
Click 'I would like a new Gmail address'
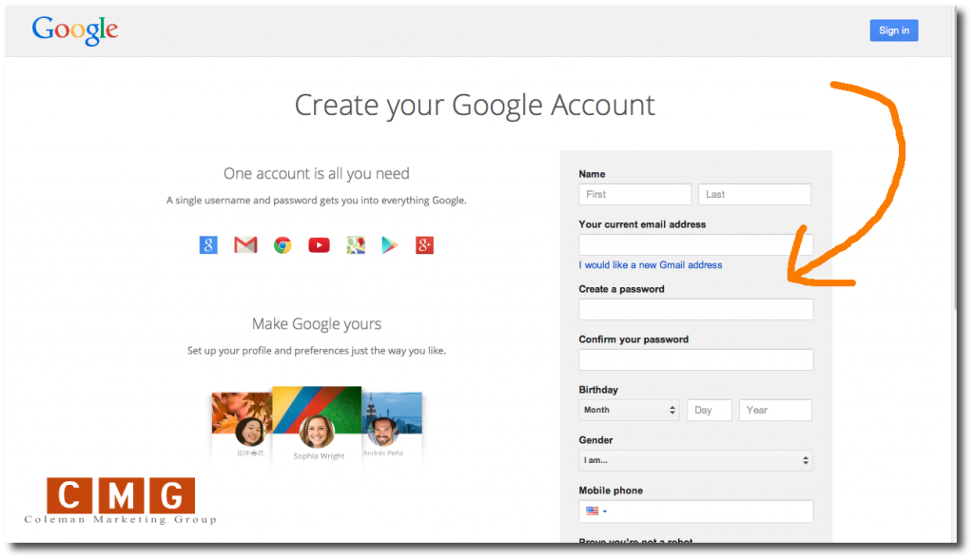[651, 265]
